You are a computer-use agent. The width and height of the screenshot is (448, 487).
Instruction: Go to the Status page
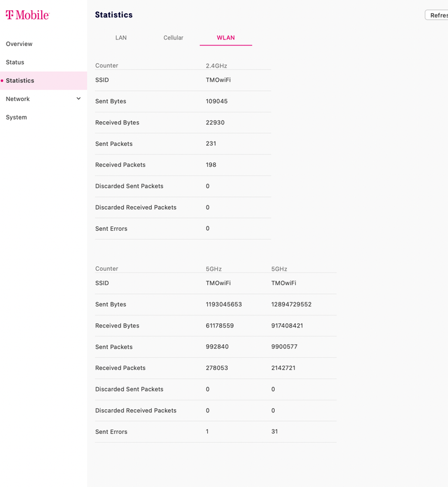pos(15,62)
